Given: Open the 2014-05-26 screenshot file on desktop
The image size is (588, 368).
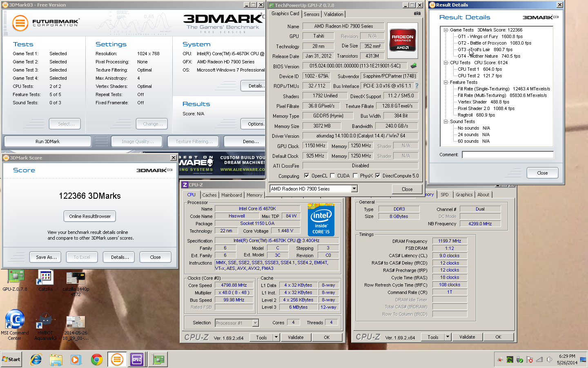Looking at the screenshot, I should (x=76, y=328).
